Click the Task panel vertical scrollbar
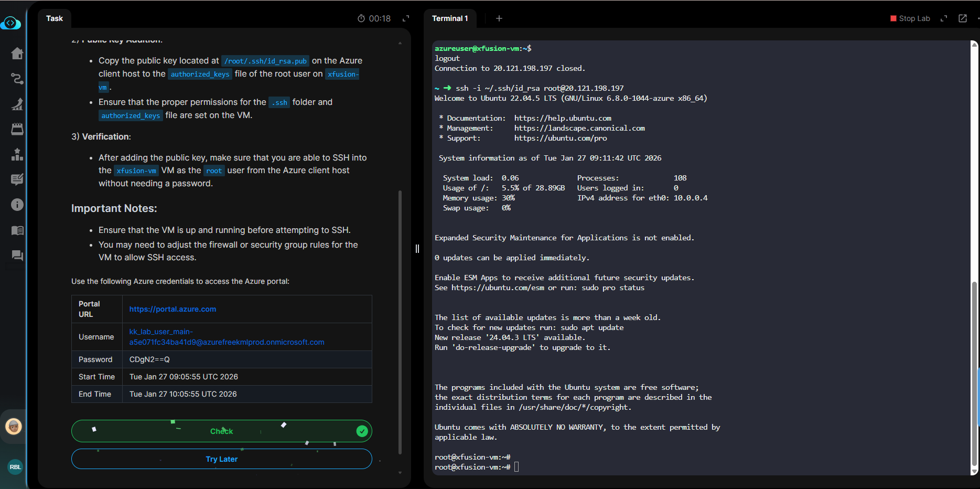This screenshot has width=980, height=489. tap(400, 322)
